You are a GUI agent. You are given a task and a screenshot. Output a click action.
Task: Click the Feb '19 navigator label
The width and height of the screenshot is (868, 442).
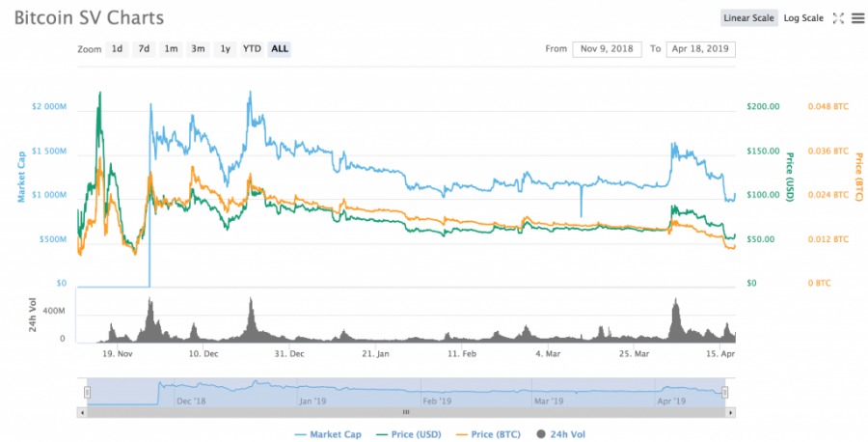pyautogui.click(x=437, y=401)
